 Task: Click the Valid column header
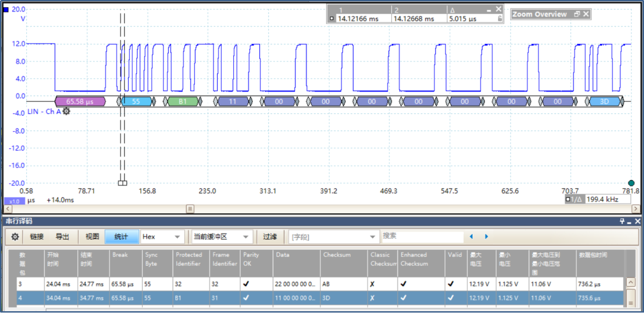456,264
